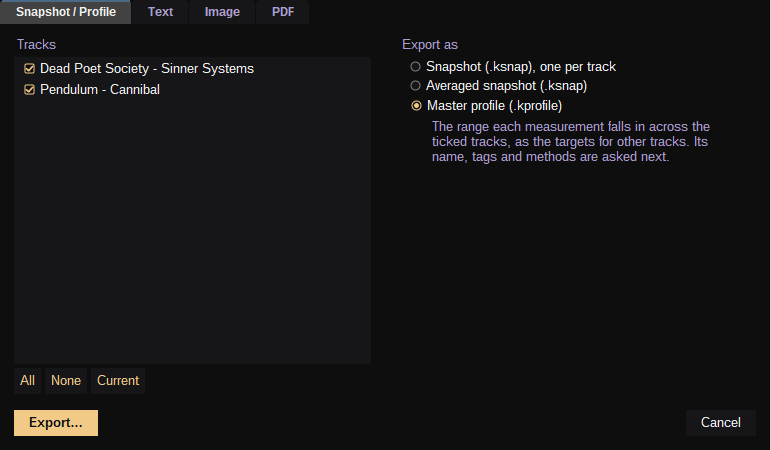Select the Master profile (.kprofile) radio

click(416, 106)
